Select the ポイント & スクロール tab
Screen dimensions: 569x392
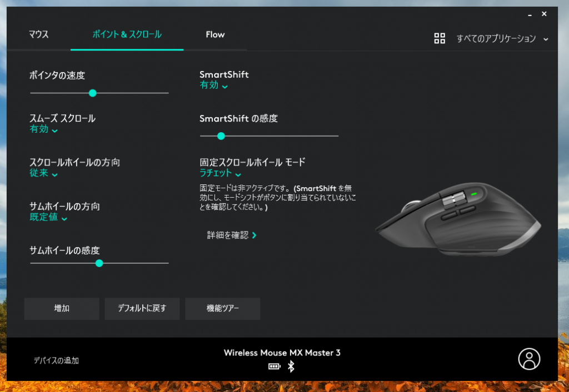point(127,34)
